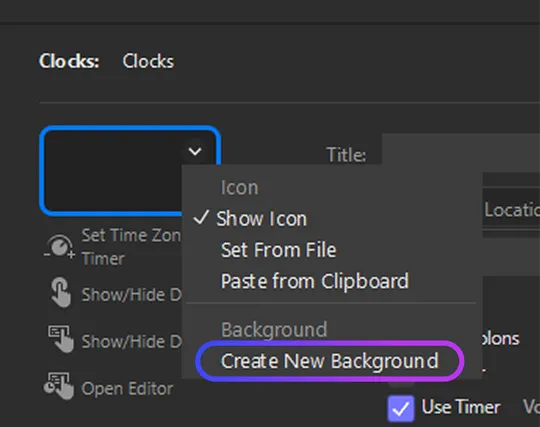Image resolution: width=540 pixels, height=427 pixels.
Task: Focus the Title input field
Action: (461, 149)
